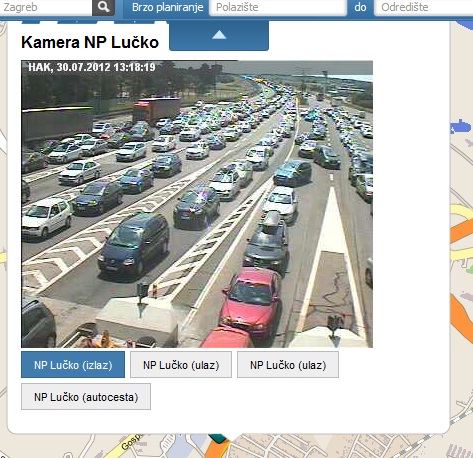
Task: Switch to second NP Lučko (ulaz) camera
Action: (288, 365)
